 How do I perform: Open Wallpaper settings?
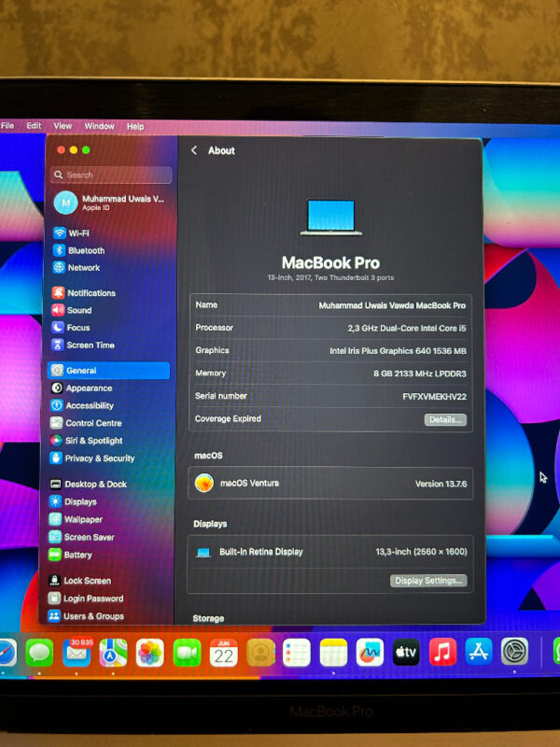76,519
